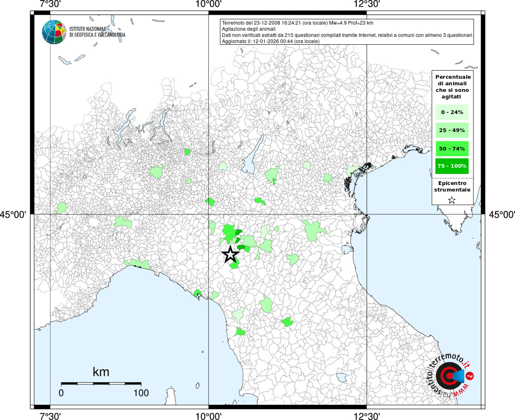Image resolution: width=515 pixels, height=420 pixels.
Task: Click the 'Epicentro strumentale' legend label
Action: [452, 187]
